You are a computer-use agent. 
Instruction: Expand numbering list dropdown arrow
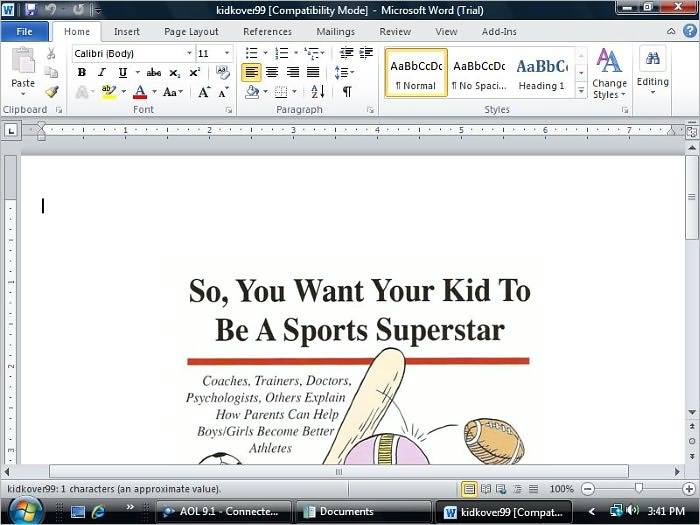[x=296, y=53]
